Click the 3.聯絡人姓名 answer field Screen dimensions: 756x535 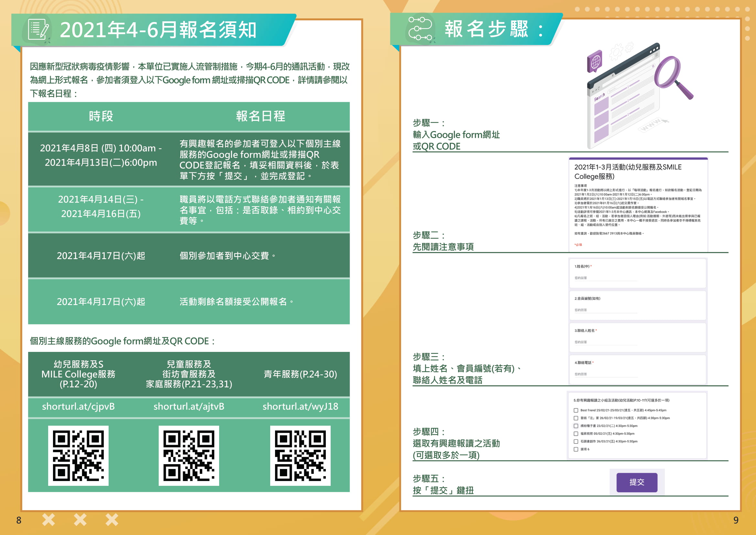pos(606,342)
